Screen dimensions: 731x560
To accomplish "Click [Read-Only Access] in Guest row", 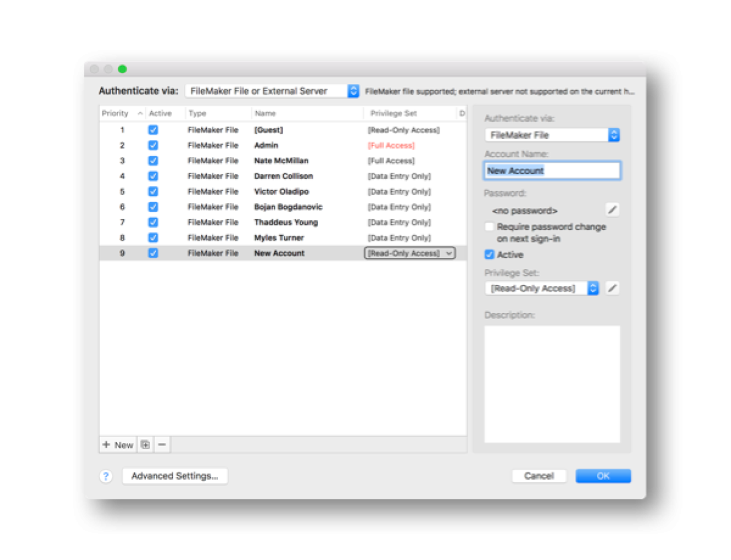I will (404, 130).
